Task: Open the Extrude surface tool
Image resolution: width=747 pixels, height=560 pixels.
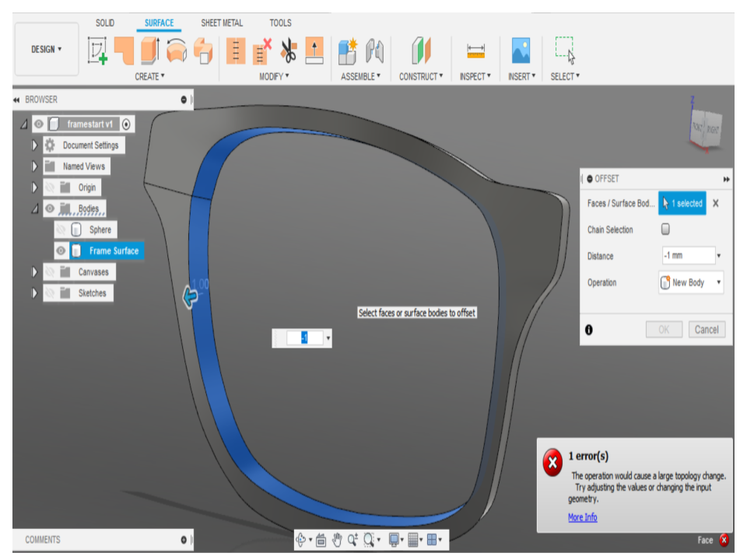Action: click(x=150, y=49)
